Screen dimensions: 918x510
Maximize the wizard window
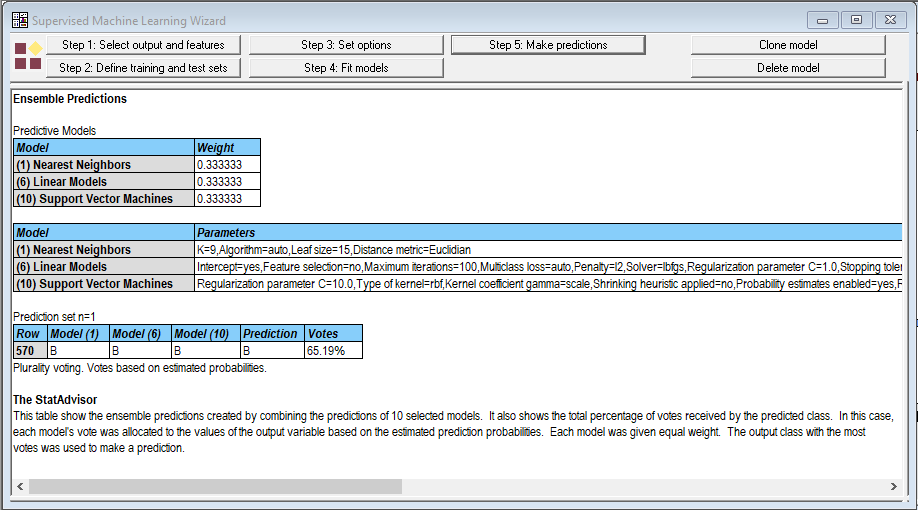click(856, 20)
